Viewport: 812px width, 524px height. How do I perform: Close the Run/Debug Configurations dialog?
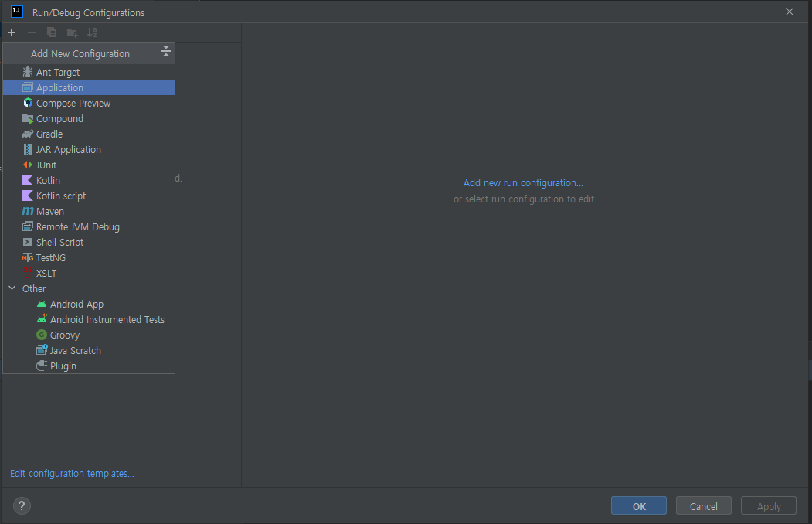[790, 12]
